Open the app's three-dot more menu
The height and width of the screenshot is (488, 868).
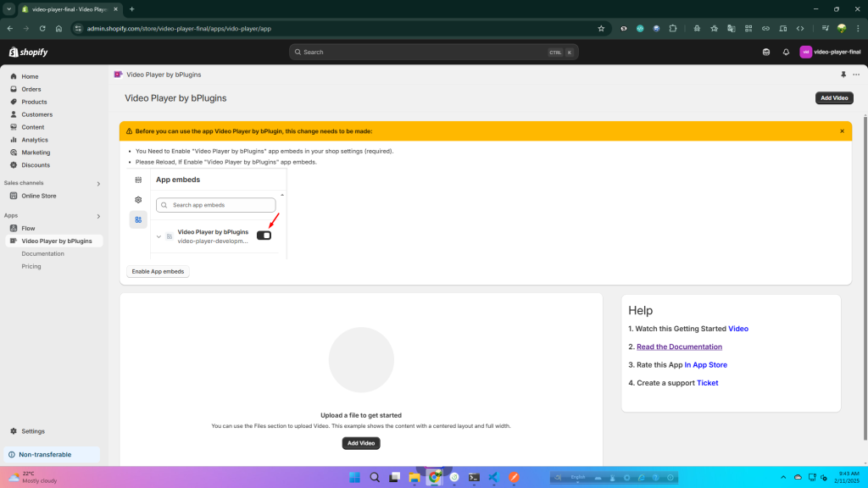pos(856,75)
